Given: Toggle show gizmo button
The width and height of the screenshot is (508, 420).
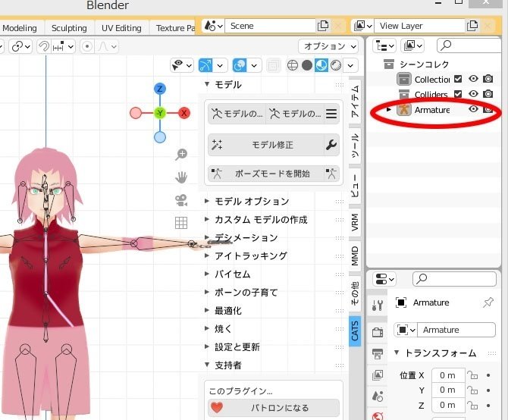Looking at the screenshot, I should coord(205,65).
